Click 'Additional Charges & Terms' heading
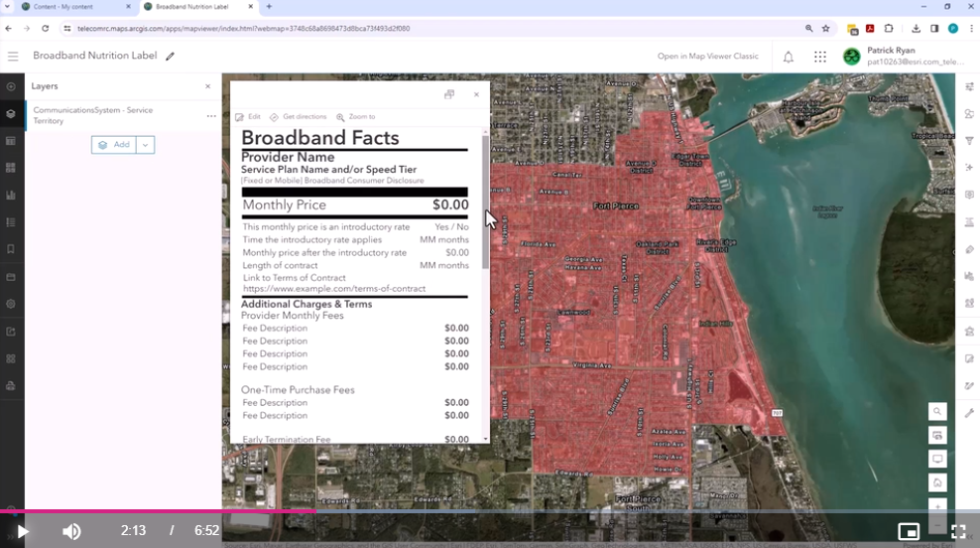Viewport: 980px width, 548px height. coord(306,304)
